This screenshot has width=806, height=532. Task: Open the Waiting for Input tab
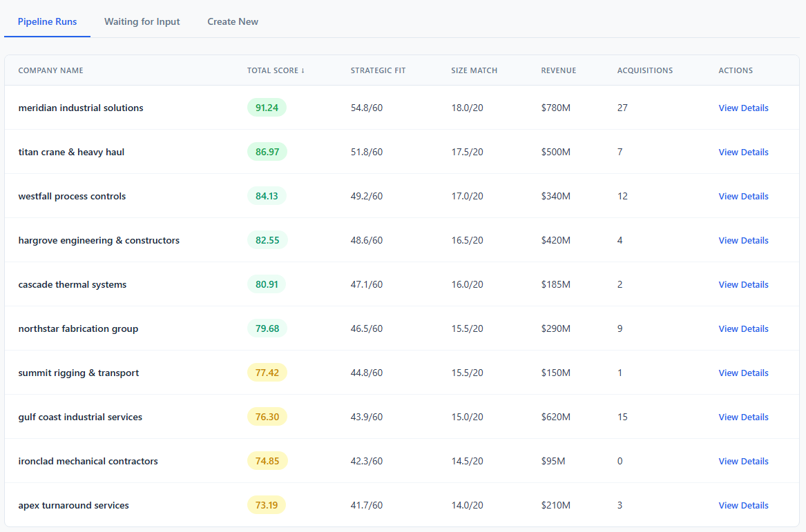click(x=142, y=21)
